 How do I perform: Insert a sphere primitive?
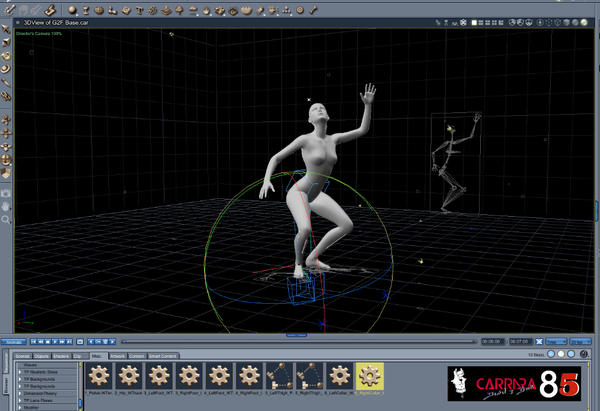72,10
